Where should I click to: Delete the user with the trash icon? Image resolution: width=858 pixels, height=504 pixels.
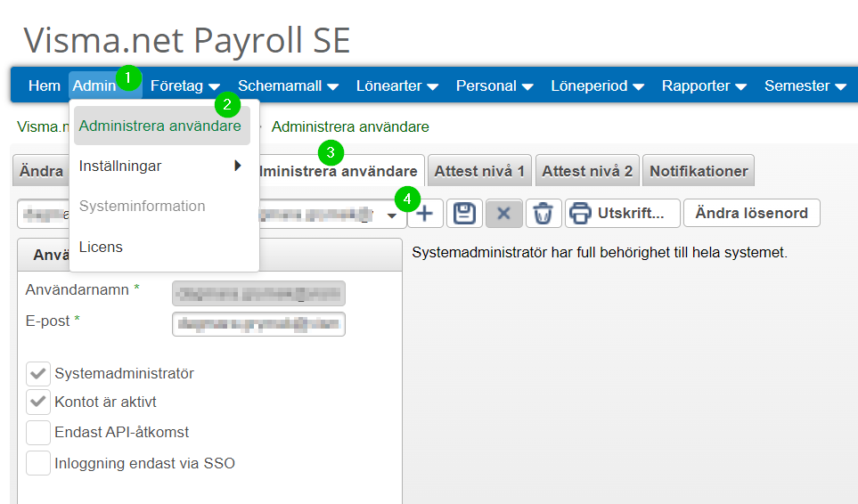(x=543, y=213)
